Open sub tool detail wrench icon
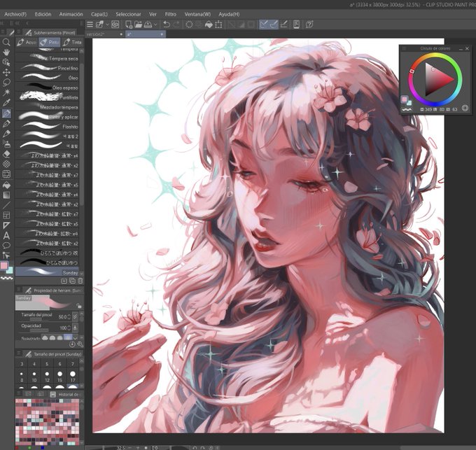 (80, 344)
